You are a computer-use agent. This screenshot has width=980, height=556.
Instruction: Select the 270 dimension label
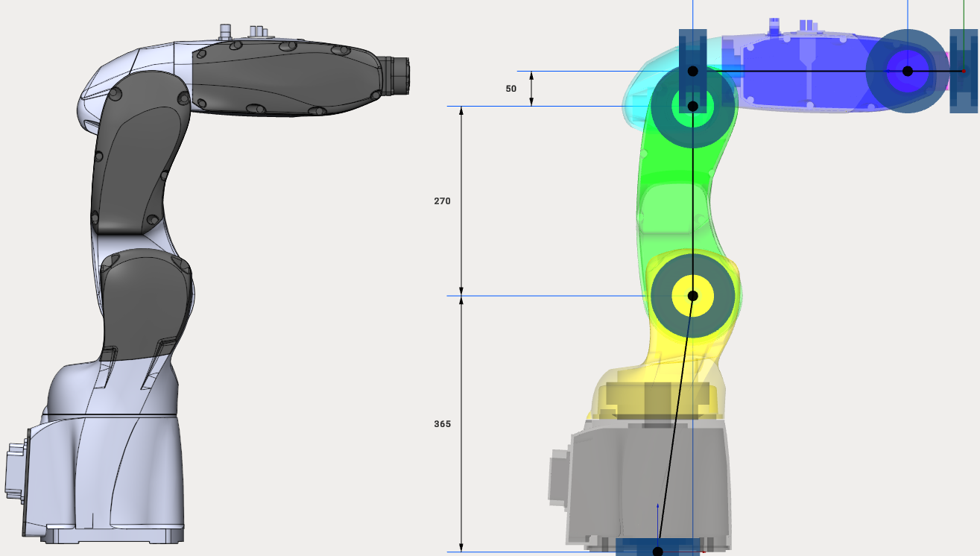point(443,201)
